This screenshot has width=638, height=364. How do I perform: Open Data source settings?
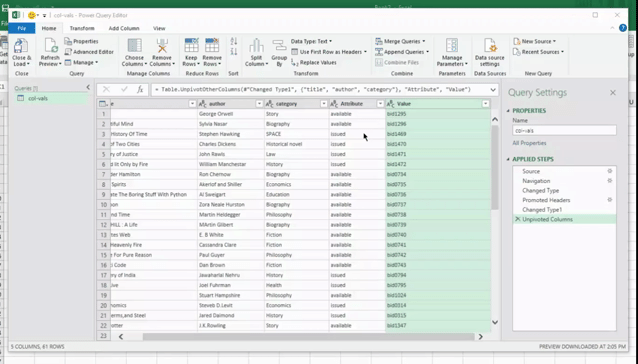[489, 53]
